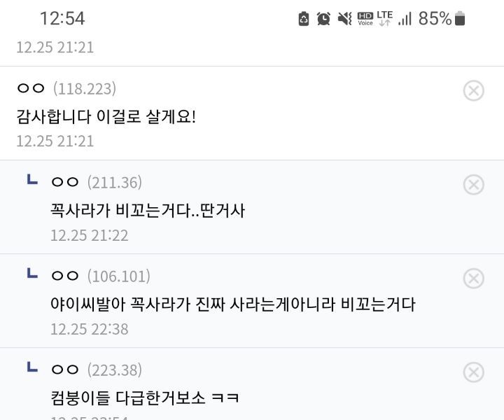Tap the 12.25 22:38 timestamp

89,329
